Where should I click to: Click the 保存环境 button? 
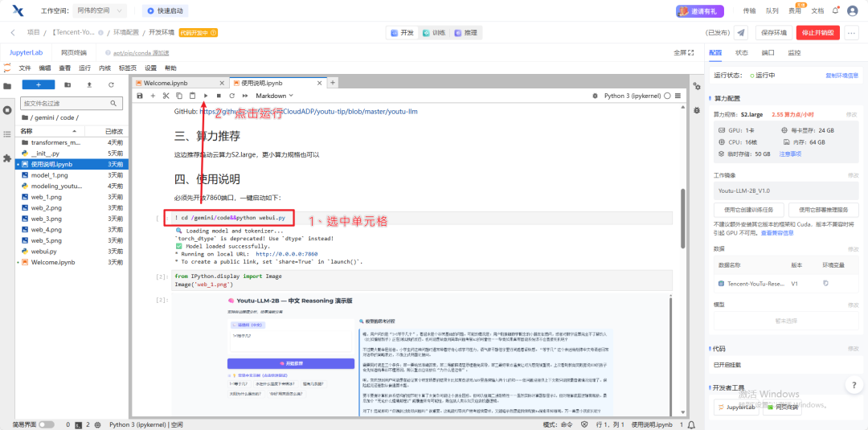tap(774, 33)
